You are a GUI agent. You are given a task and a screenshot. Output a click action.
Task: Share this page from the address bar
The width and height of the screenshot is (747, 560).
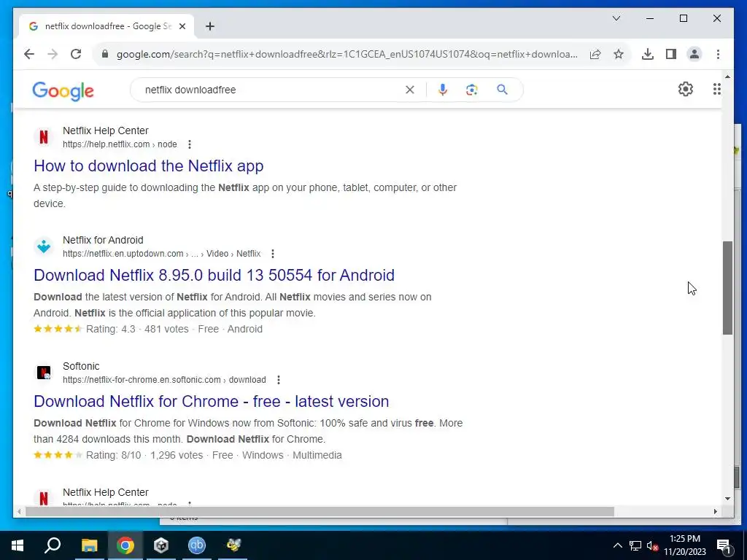(x=595, y=54)
